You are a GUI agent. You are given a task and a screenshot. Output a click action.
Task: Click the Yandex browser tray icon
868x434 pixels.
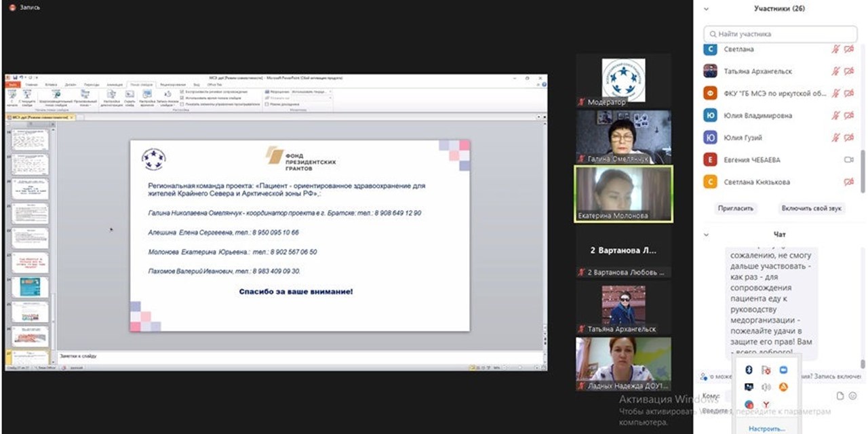pos(766,405)
